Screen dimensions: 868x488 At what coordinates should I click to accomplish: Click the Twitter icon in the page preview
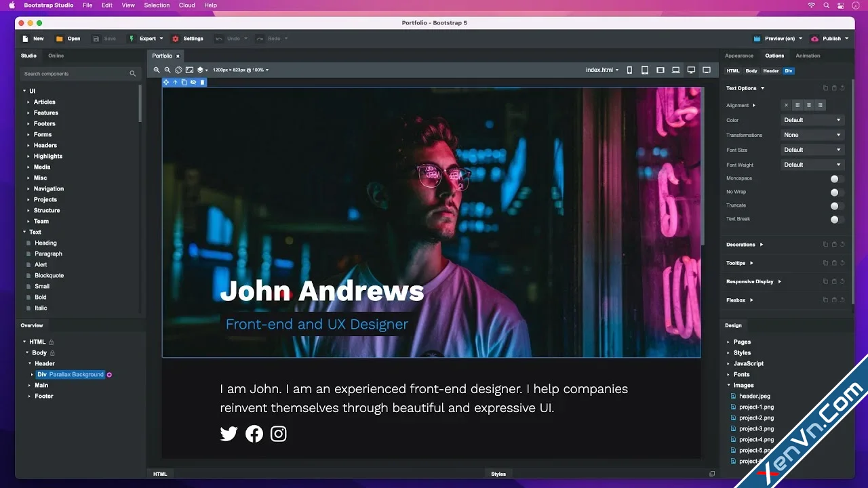(229, 434)
